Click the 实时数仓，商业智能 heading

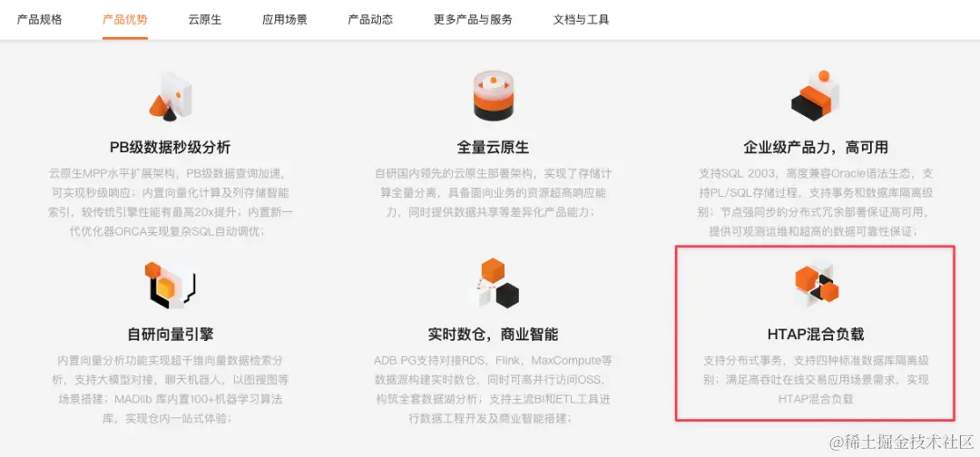(x=493, y=335)
